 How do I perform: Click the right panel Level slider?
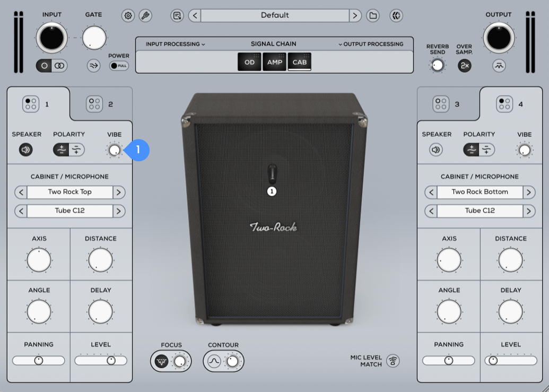pos(511,361)
